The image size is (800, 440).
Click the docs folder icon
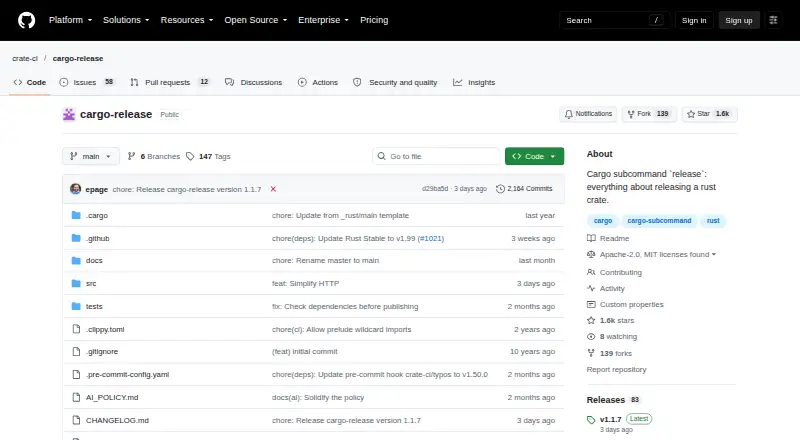click(76, 260)
